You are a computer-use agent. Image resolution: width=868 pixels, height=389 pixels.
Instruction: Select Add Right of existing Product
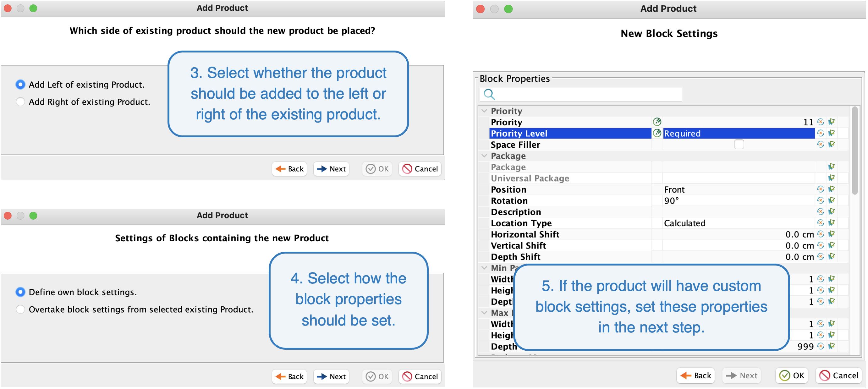click(20, 102)
